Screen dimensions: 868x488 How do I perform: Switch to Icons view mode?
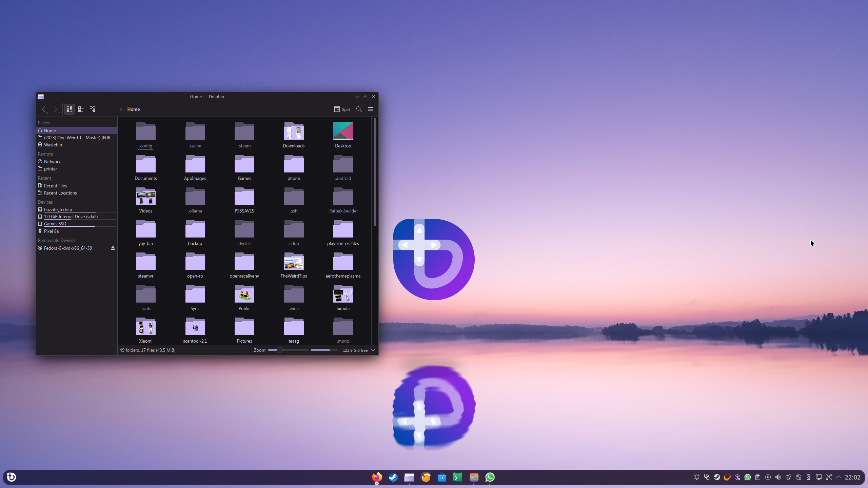[x=69, y=109]
